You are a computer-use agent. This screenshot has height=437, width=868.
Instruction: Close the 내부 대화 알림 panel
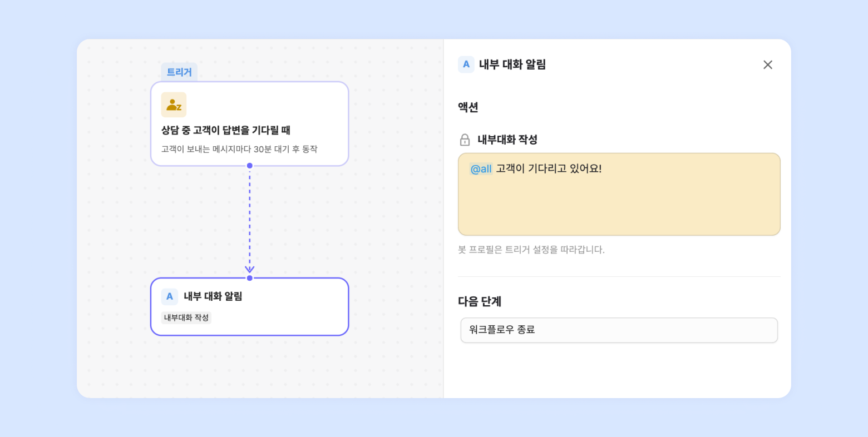tap(768, 65)
